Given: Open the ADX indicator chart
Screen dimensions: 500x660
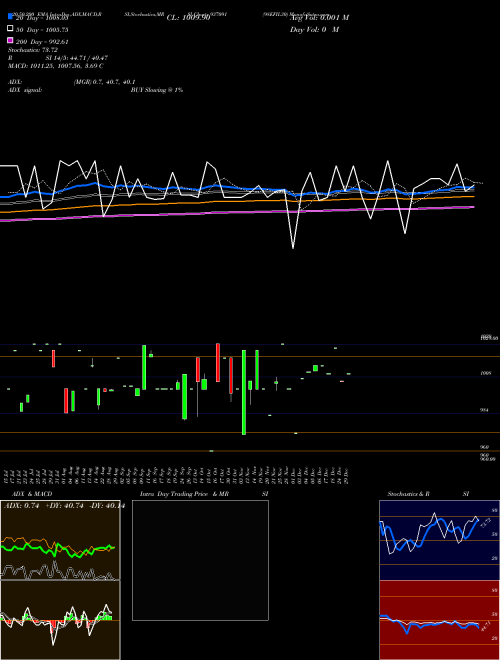Looking at the screenshot, I should (x=60, y=540).
